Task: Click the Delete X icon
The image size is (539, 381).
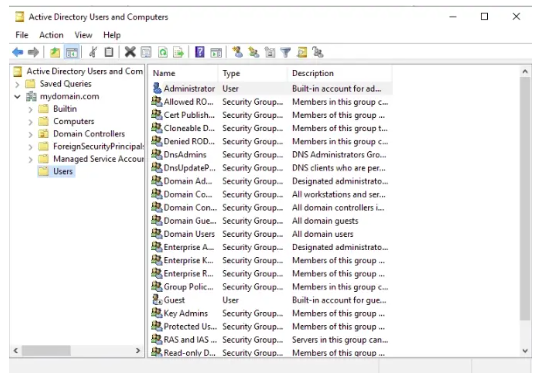Action: tap(130, 52)
